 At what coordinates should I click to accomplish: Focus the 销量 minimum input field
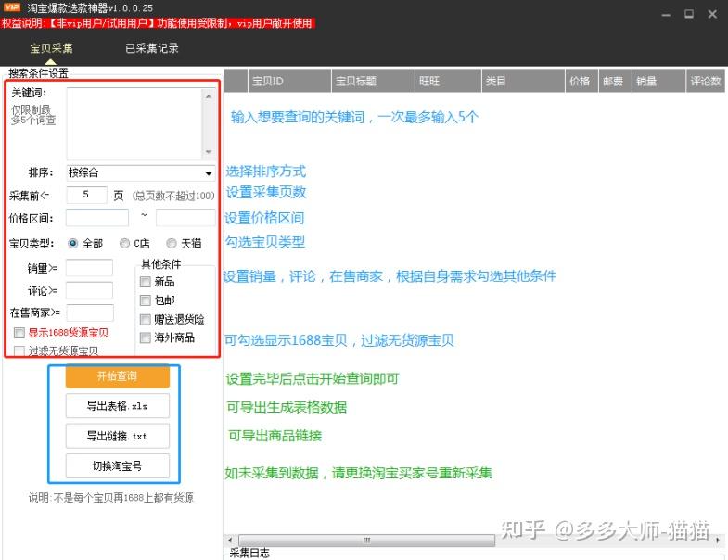pyautogui.click(x=89, y=269)
